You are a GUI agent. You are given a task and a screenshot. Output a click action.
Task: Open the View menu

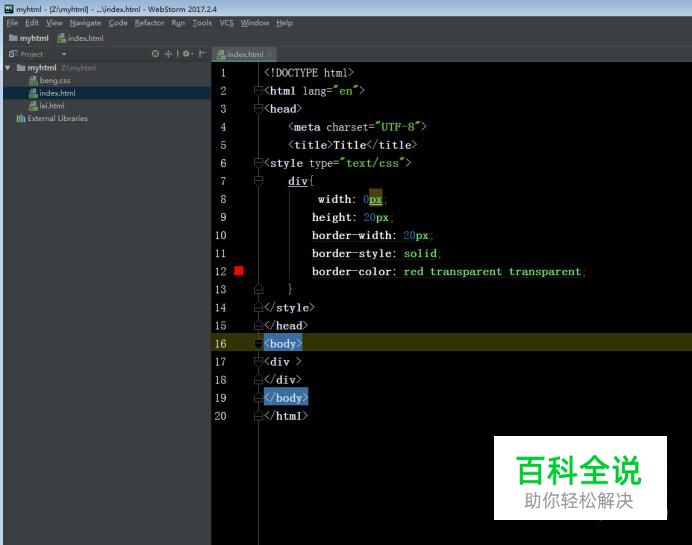(x=54, y=23)
